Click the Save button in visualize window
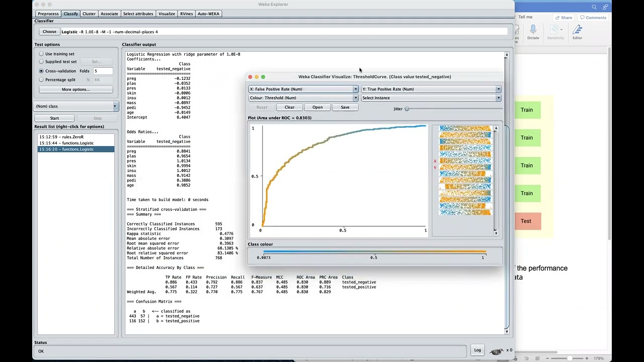Image resolution: width=644 pixels, height=362 pixels. [x=345, y=107]
